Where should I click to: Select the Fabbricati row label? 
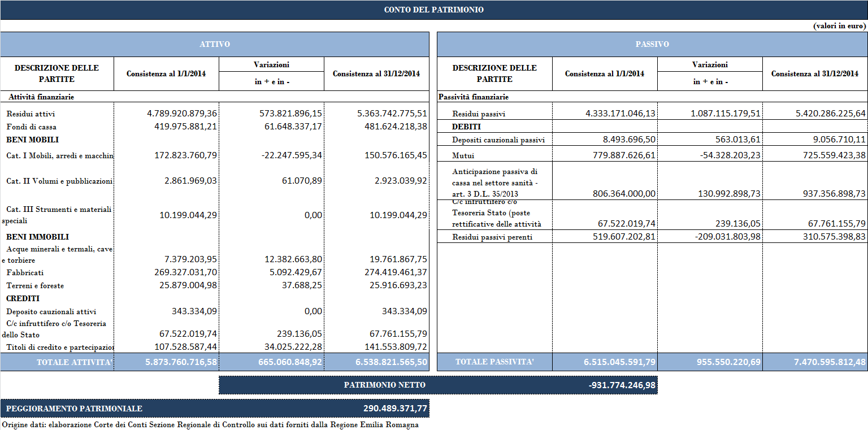click(25, 273)
